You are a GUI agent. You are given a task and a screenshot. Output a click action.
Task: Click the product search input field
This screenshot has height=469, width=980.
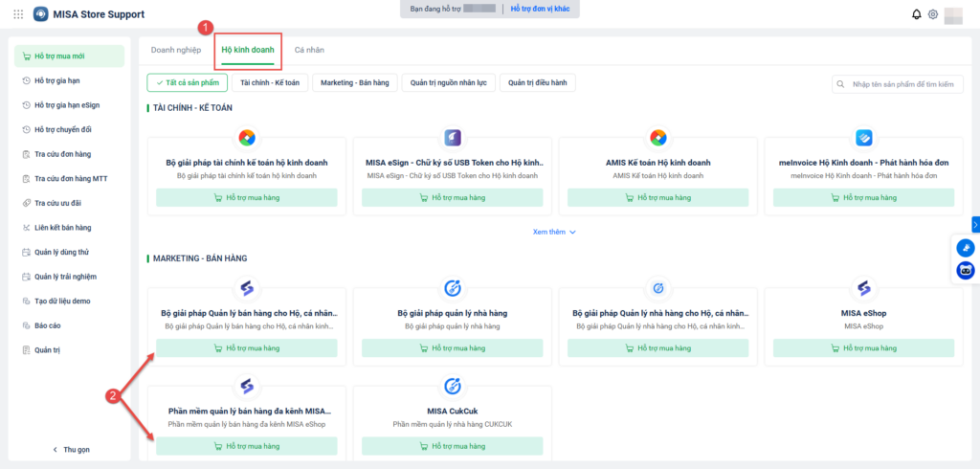tap(898, 84)
